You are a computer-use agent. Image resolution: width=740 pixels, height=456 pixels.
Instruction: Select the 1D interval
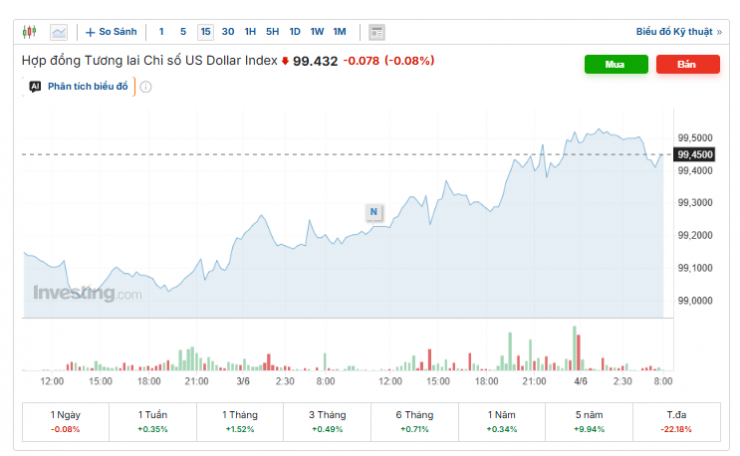coord(295,32)
